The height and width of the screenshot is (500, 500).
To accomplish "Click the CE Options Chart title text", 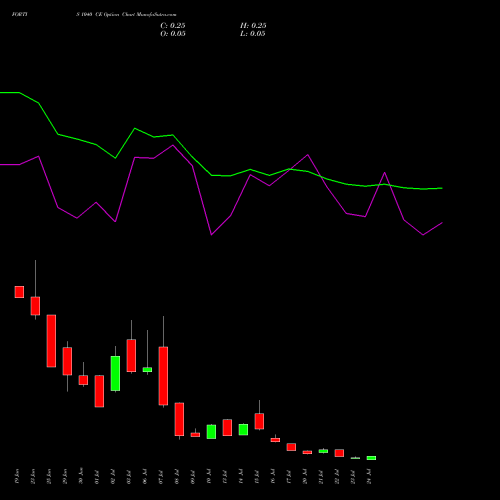I will point(126,15).
